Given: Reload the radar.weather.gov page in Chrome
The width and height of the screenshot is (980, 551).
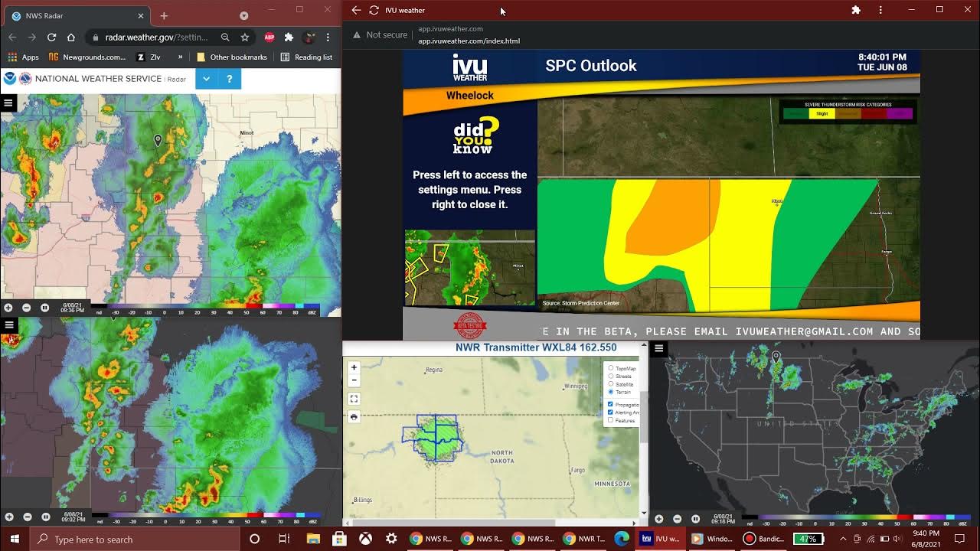Looking at the screenshot, I should click(51, 37).
